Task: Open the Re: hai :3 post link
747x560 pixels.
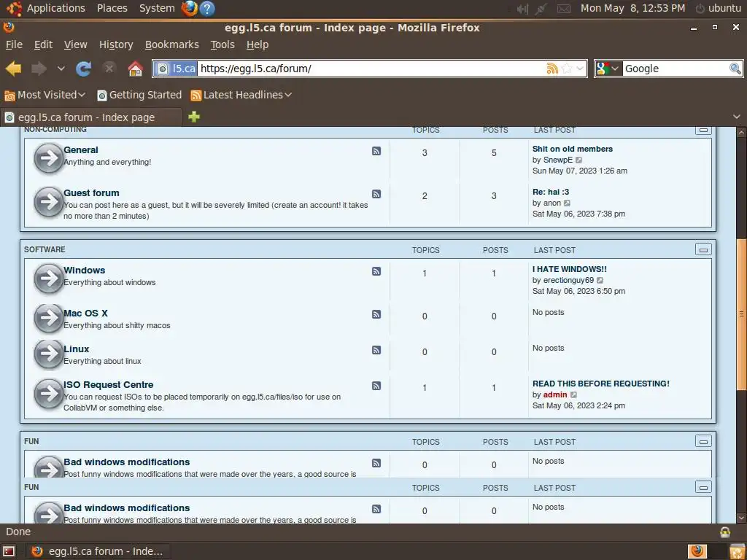Action: point(551,192)
